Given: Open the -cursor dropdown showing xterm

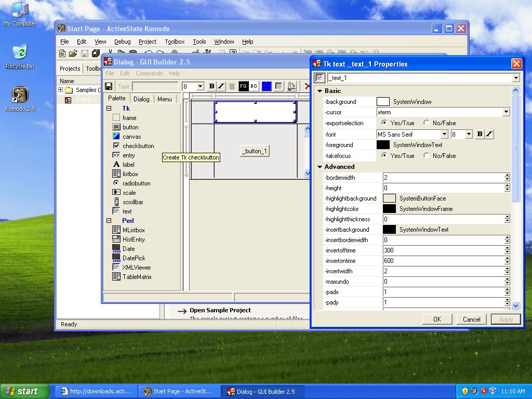Looking at the screenshot, I should [506, 112].
